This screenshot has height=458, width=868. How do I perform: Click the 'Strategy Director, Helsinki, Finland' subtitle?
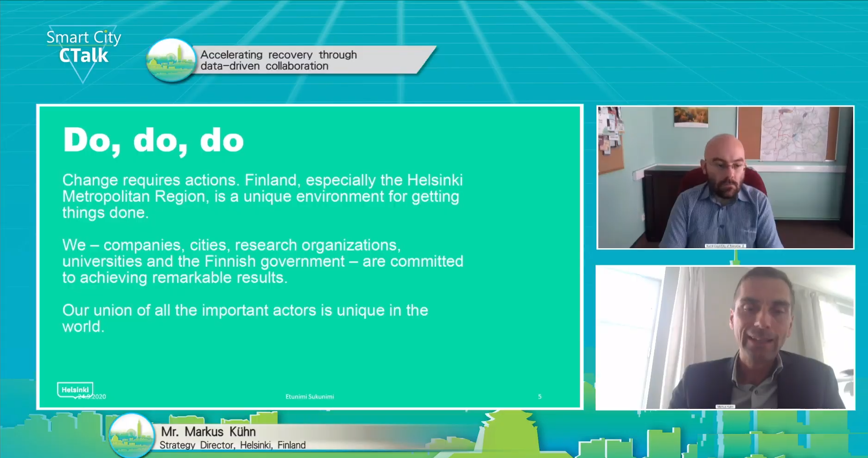233,445
